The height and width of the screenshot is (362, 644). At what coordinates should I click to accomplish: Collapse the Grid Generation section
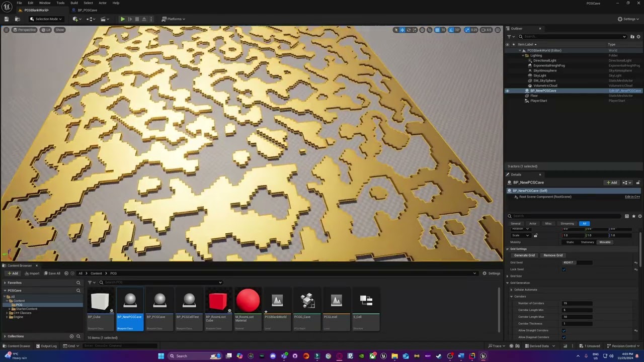pos(508,283)
